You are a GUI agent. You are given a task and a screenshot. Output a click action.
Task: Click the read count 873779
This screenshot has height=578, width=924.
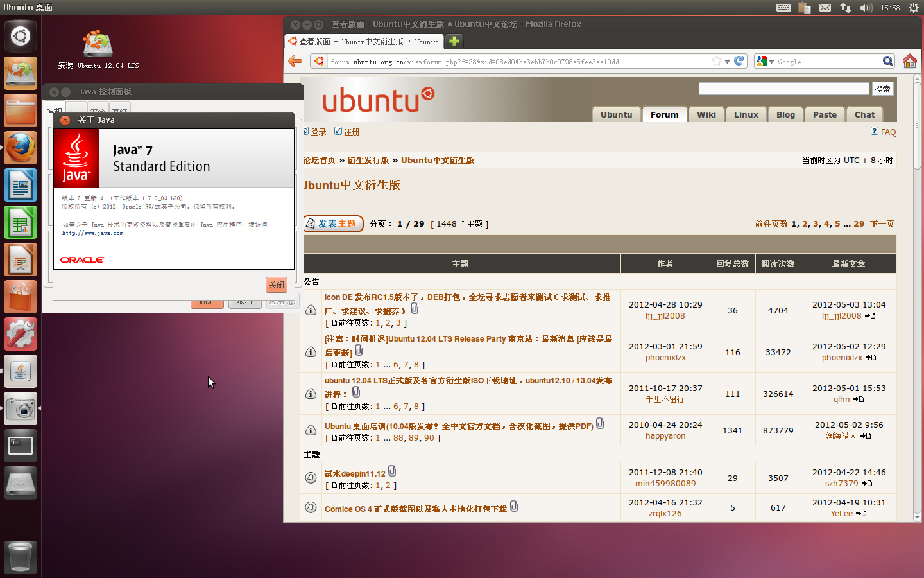pos(778,430)
